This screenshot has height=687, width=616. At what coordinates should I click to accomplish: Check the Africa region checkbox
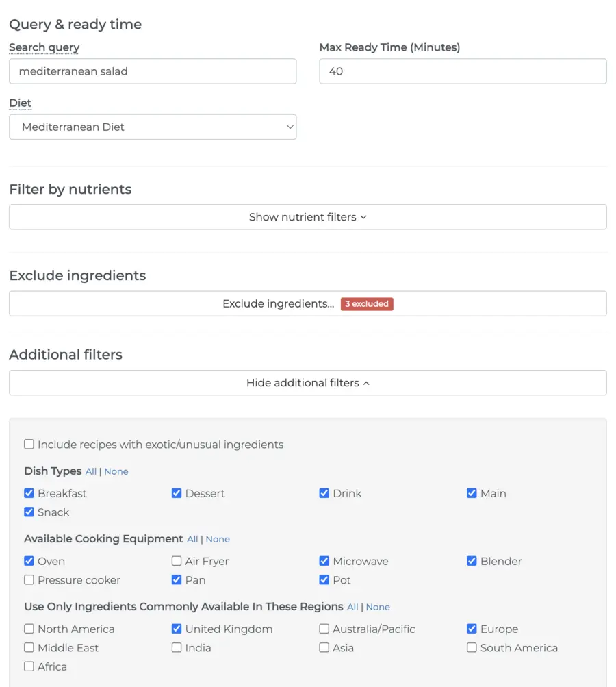pos(29,666)
